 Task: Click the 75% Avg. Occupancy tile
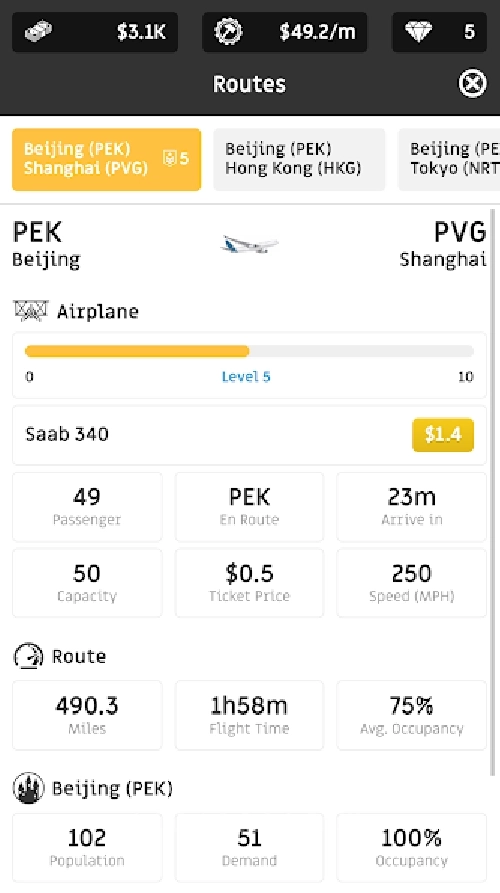[x=411, y=715]
